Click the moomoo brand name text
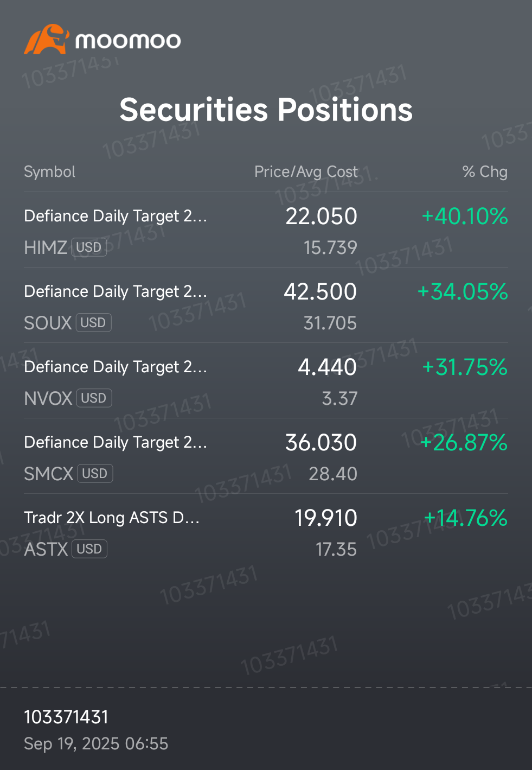 pyautogui.click(x=128, y=41)
